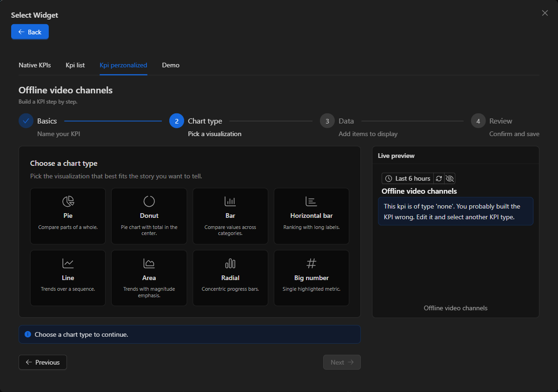Pick the Radial chart icon
Screen dimensions: 558x392
230,263
